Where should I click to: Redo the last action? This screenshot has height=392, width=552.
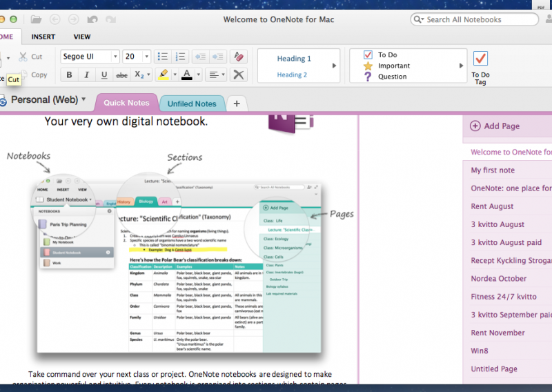[x=110, y=19]
